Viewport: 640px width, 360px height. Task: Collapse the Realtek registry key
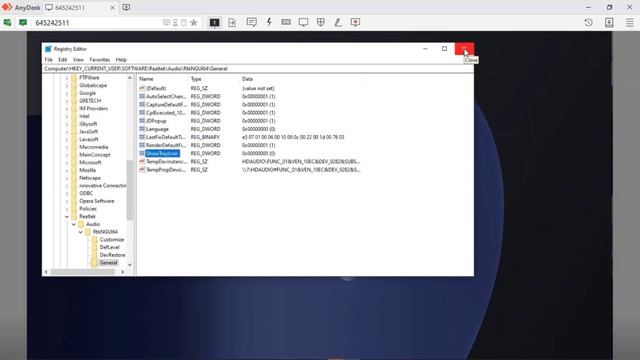(x=67, y=217)
